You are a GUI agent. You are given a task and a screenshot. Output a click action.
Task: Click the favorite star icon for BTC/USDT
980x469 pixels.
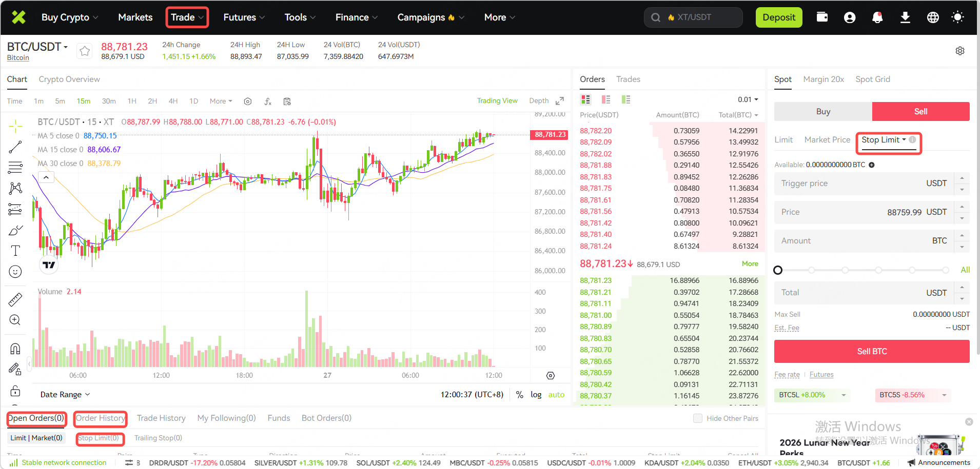click(x=85, y=51)
